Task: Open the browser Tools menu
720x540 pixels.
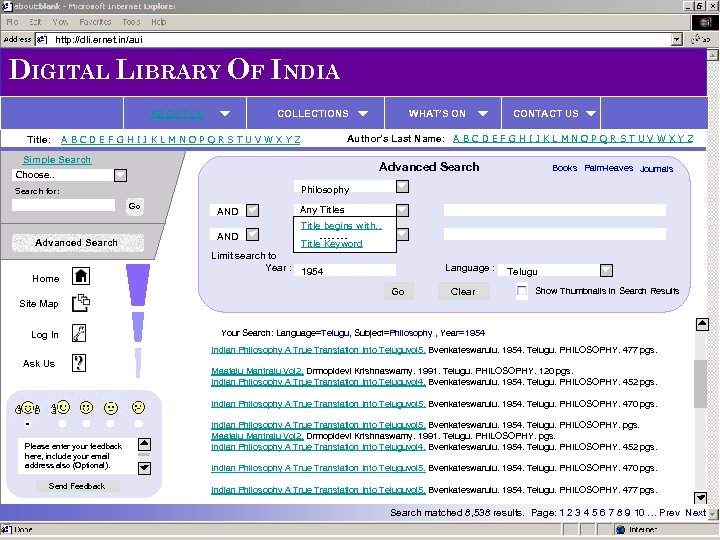Action: [131, 22]
